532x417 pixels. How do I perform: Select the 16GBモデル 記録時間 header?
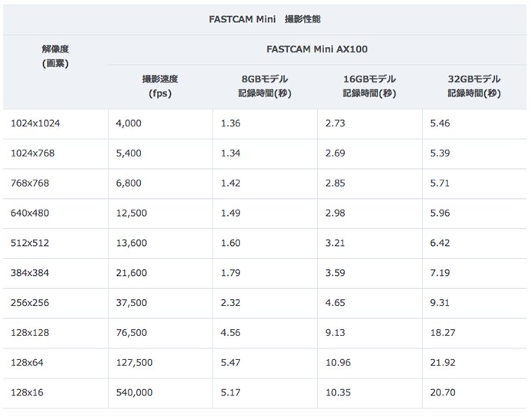point(370,86)
